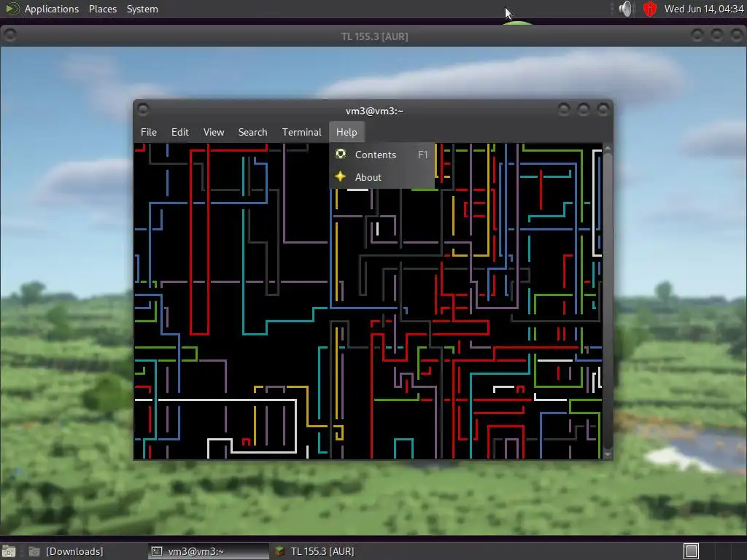Open the Contents help entry
The height and width of the screenshot is (560, 747).
(x=382, y=155)
